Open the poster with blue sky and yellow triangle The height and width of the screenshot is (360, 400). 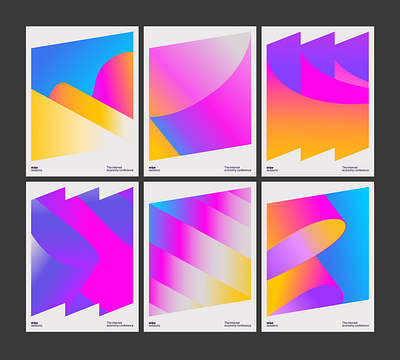[82, 101]
